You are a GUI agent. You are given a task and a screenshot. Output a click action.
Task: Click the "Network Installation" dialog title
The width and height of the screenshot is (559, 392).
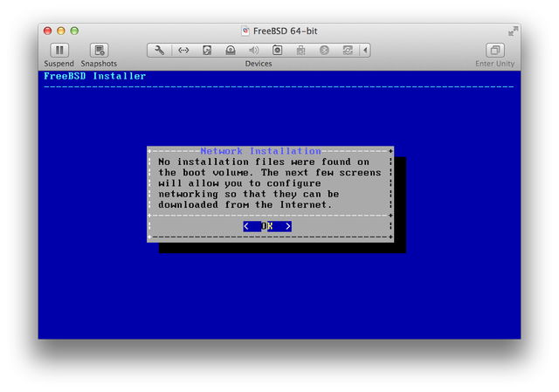tap(260, 151)
